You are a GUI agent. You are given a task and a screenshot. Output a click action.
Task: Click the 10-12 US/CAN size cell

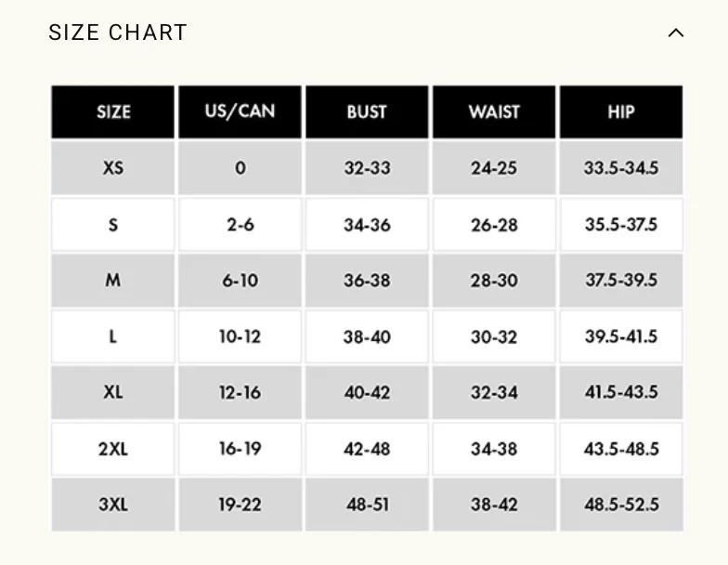tap(240, 336)
